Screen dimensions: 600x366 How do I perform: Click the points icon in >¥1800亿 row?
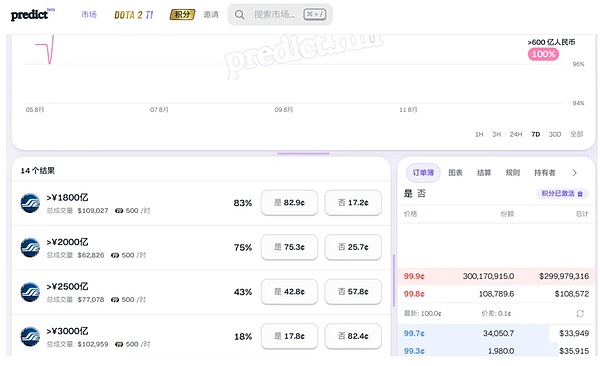coord(119,211)
